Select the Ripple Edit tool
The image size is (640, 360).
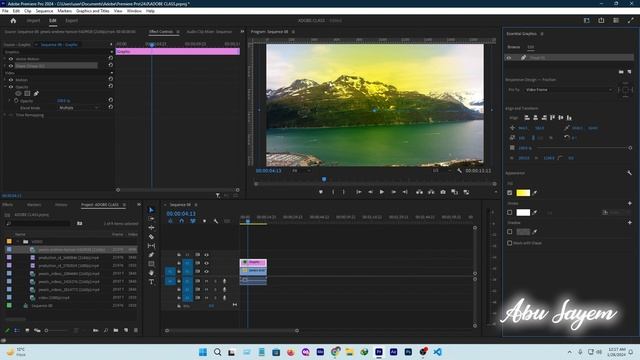click(x=151, y=228)
